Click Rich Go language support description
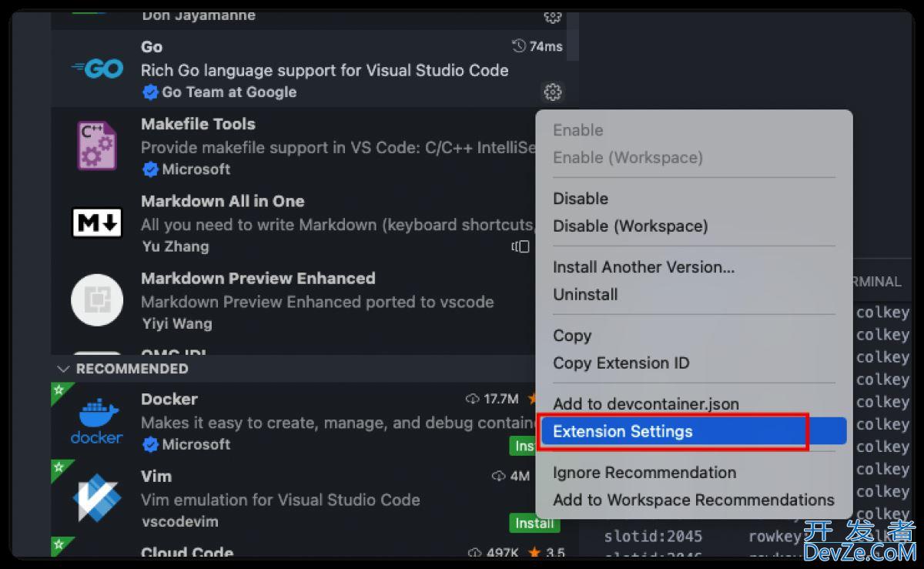The height and width of the screenshot is (569, 924). (324, 70)
